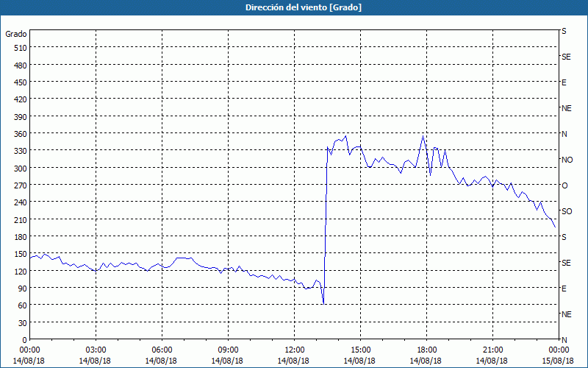Click the 510 value on the y-axis
The image size is (588, 368).
(x=21, y=48)
